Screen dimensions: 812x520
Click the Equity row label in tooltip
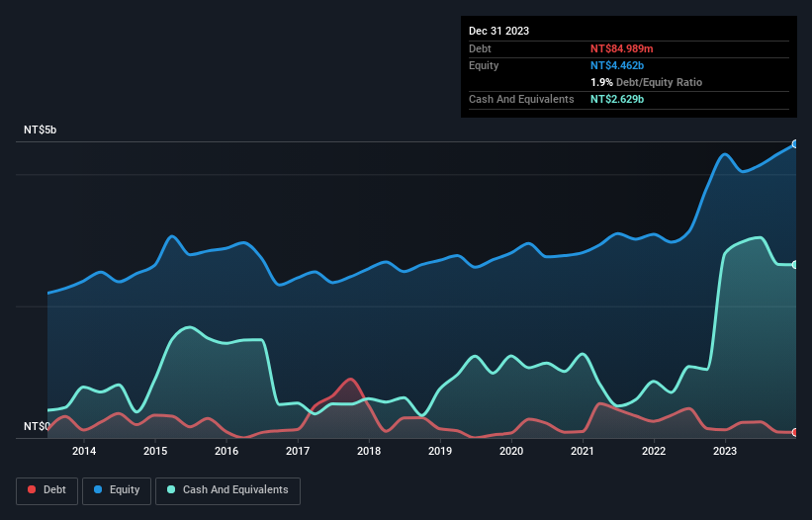coord(484,65)
